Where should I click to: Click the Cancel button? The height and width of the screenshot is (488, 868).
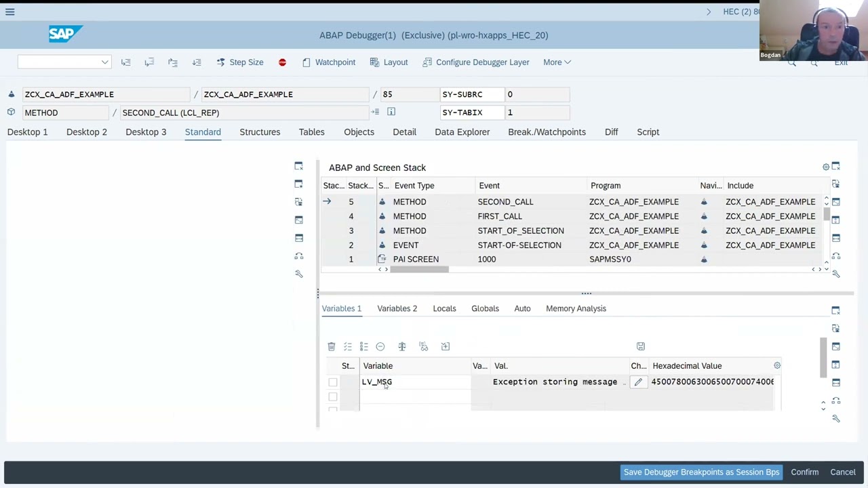click(843, 472)
